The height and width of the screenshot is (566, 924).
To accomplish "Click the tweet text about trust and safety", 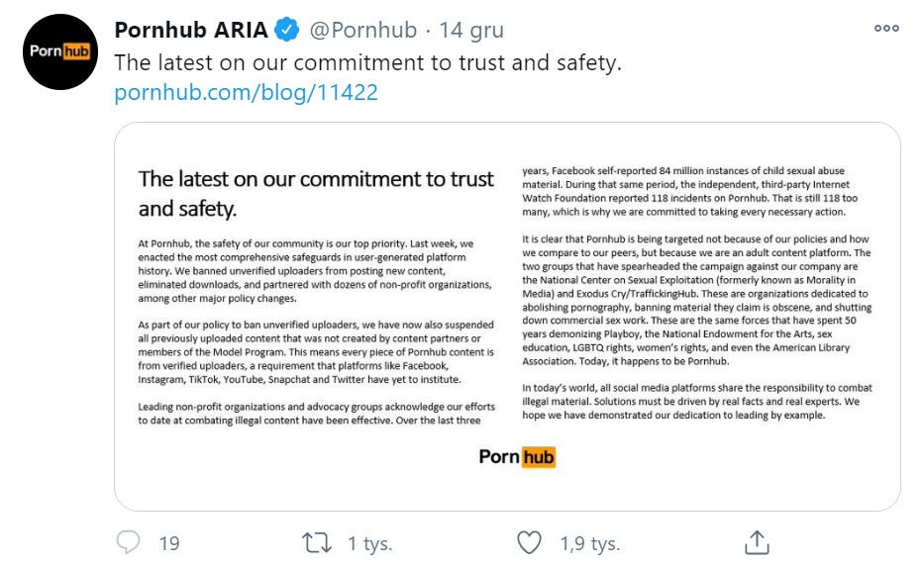I will 367,62.
